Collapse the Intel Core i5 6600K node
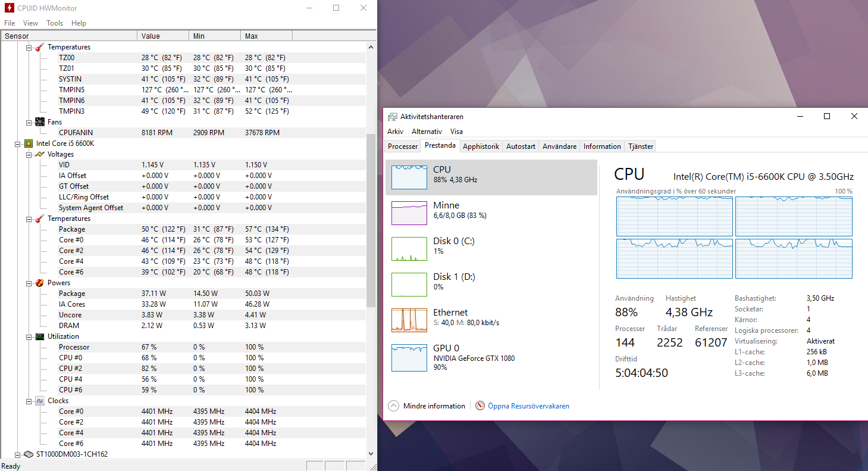 [17, 144]
